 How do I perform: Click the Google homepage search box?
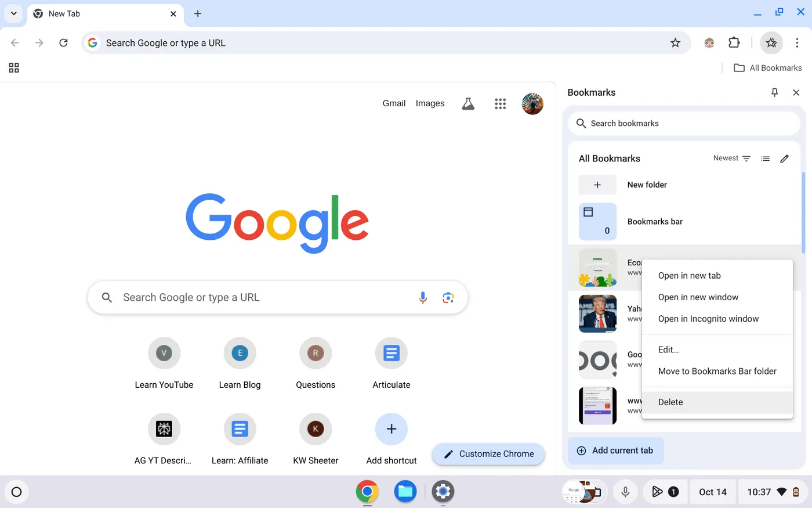click(277, 297)
